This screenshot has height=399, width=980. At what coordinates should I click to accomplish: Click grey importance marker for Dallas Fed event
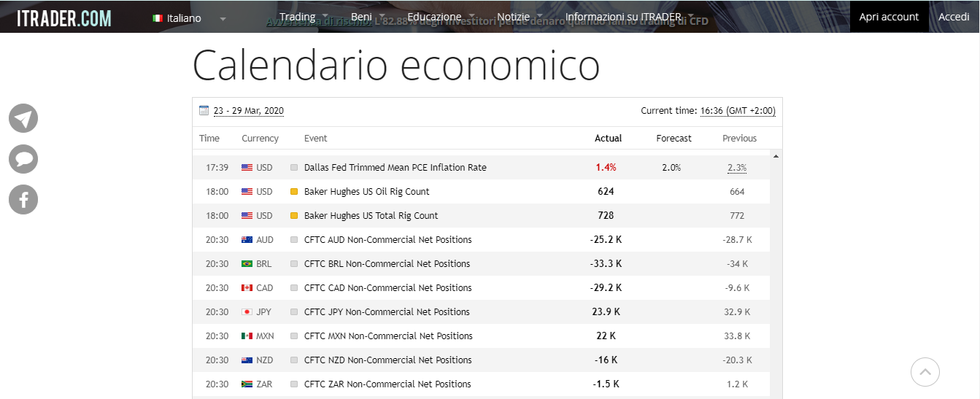[294, 168]
